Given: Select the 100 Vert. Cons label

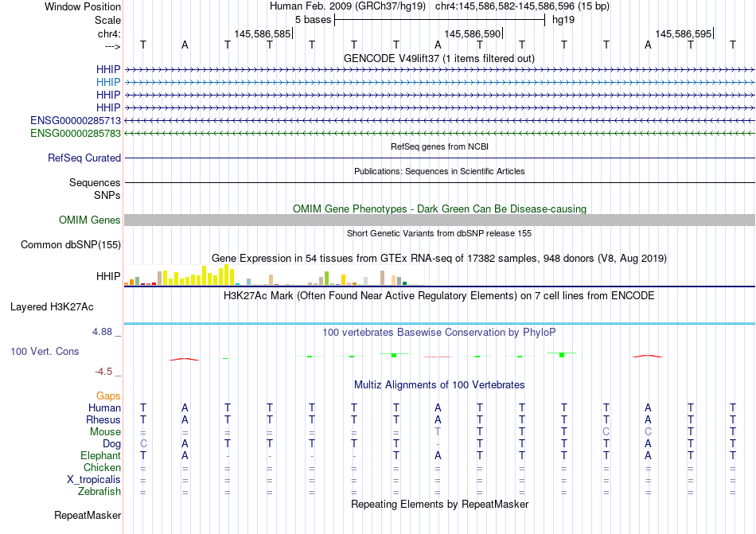Looking at the screenshot, I should coord(45,351).
